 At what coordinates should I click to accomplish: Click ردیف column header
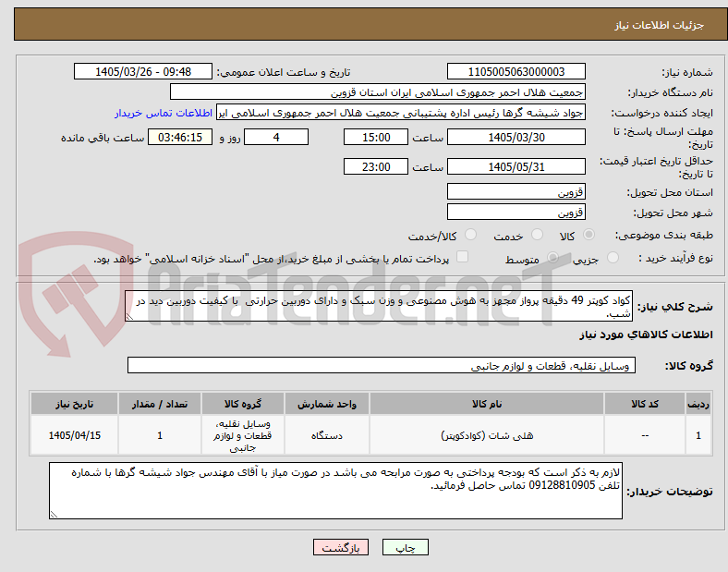pos(698,404)
